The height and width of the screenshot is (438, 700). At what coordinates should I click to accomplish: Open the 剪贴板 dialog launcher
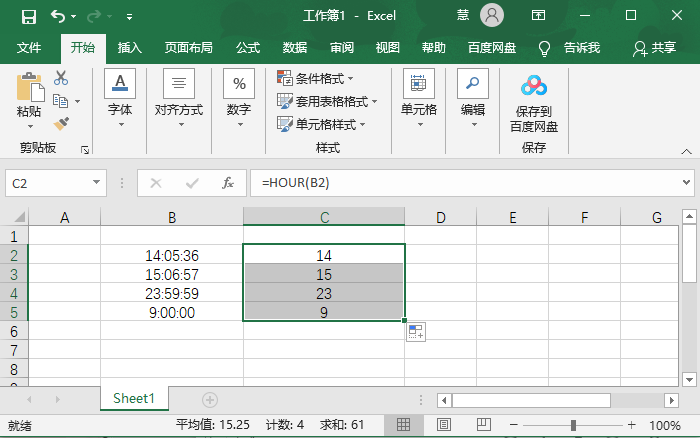[85, 150]
